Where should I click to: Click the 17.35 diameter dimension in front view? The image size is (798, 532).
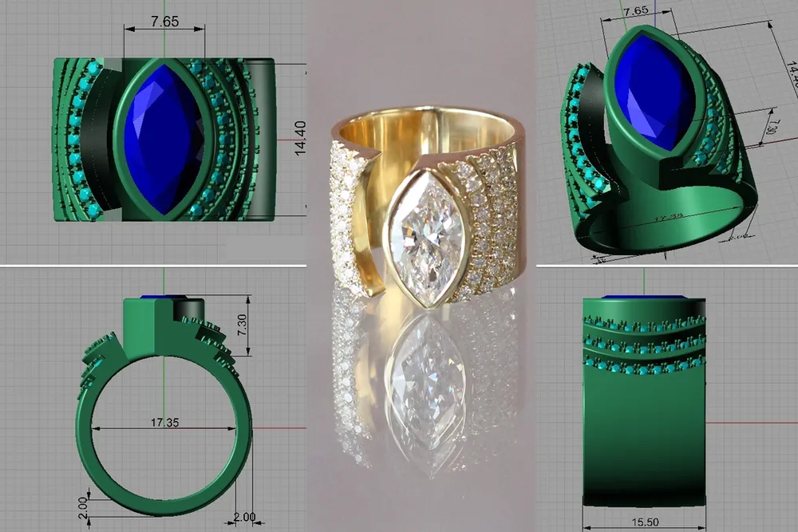[164, 422]
